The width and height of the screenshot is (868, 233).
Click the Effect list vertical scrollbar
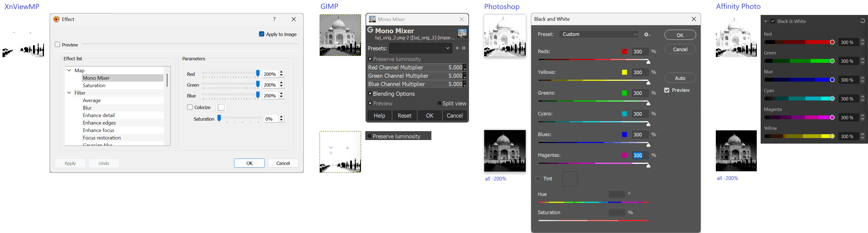click(x=167, y=80)
